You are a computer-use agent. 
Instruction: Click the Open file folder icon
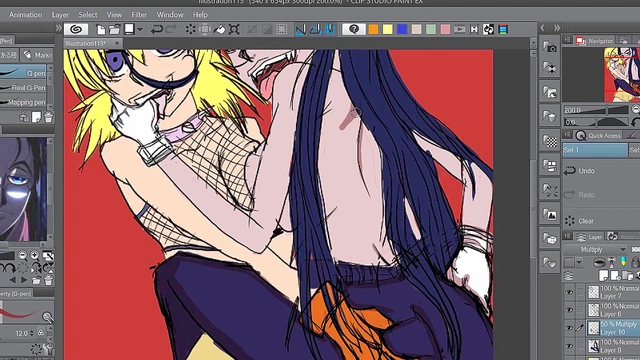point(115,29)
